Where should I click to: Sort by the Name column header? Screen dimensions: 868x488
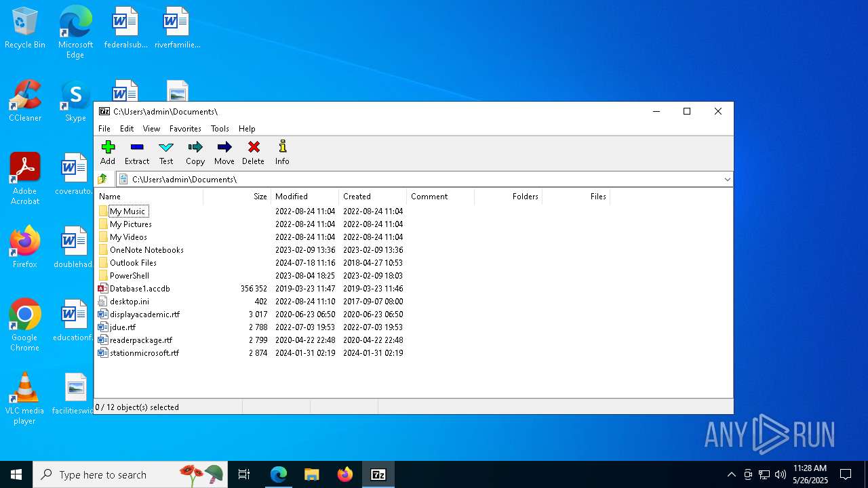[149, 197]
